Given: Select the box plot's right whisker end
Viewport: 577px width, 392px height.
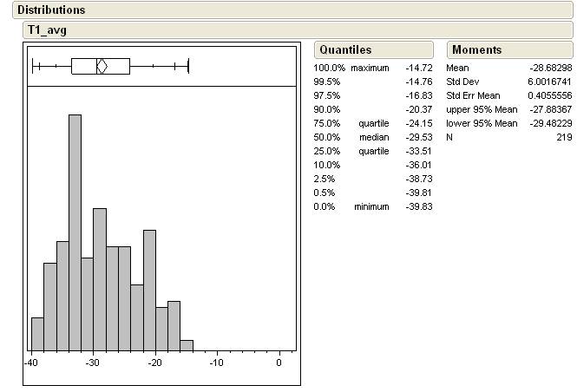Looking at the screenshot, I should click(x=187, y=66).
